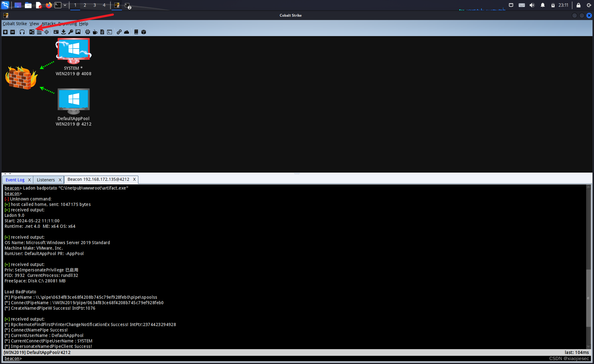The height and width of the screenshot is (364, 594).
Task: Switch to the Event Log tab
Action: coord(15,180)
